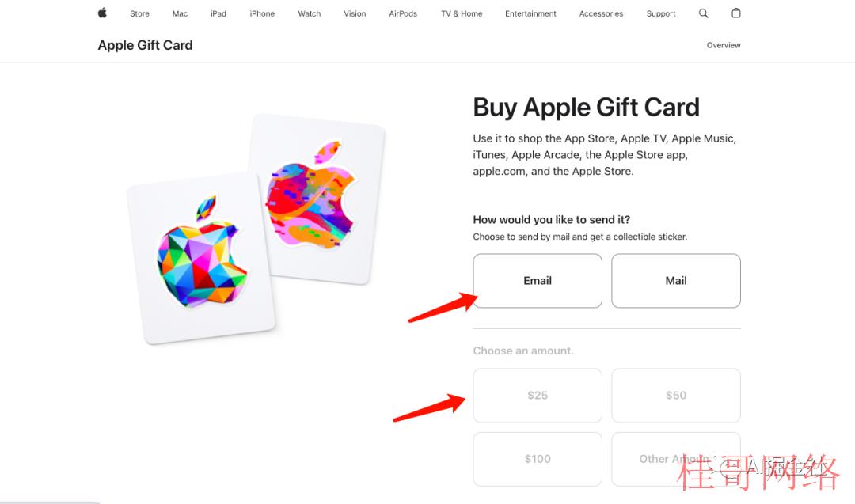Select the Mail delivery option
The width and height of the screenshot is (855, 504).
[x=675, y=281]
